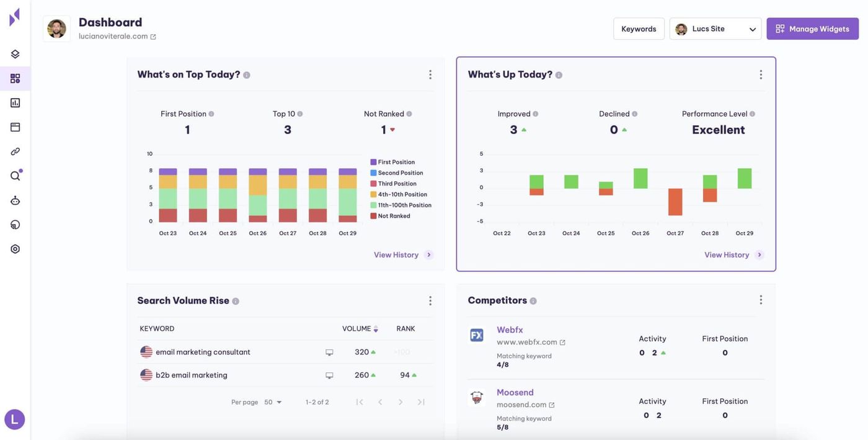This screenshot has height=440, width=868.
Task: Click the Oct 27 red declined bar
Action: pyautogui.click(x=675, y=202)
